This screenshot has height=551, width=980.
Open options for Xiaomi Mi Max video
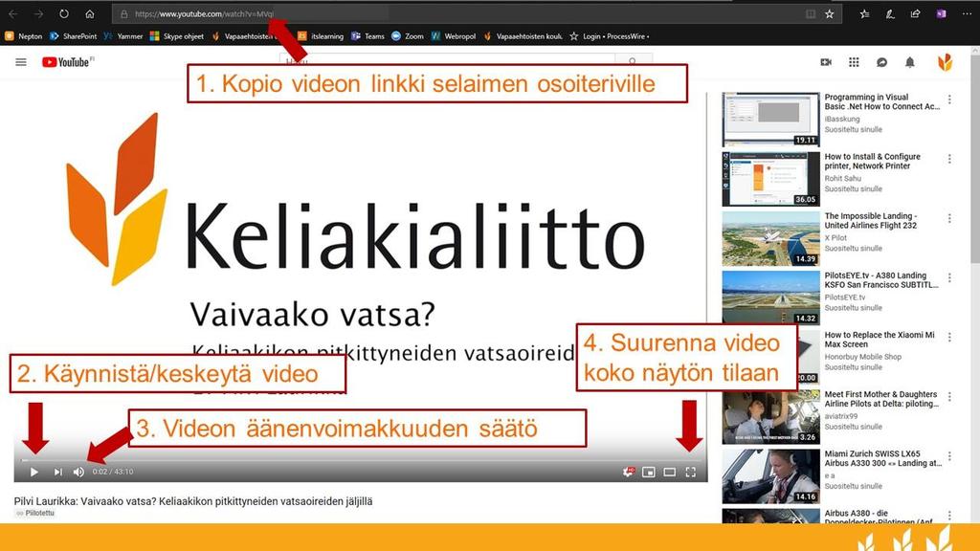[949, 337]
